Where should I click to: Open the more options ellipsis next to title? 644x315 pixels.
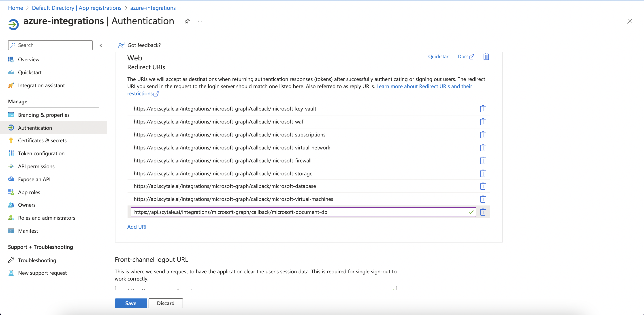(200, 21)
